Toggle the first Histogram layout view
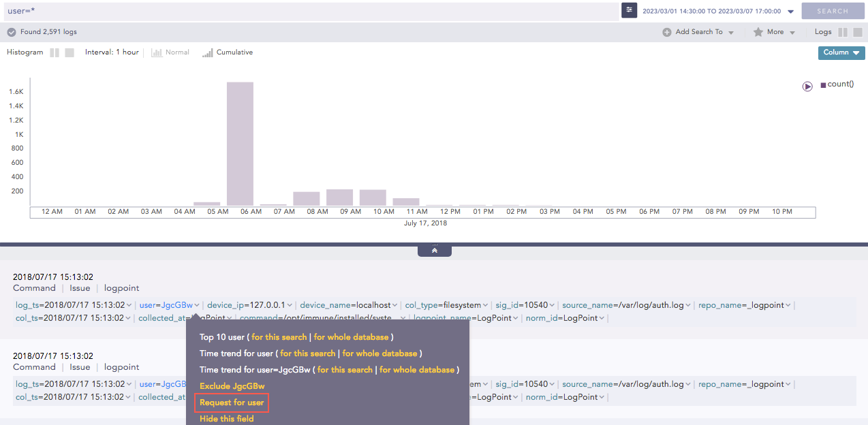This screenshot has width=868, height=425. 56,52
